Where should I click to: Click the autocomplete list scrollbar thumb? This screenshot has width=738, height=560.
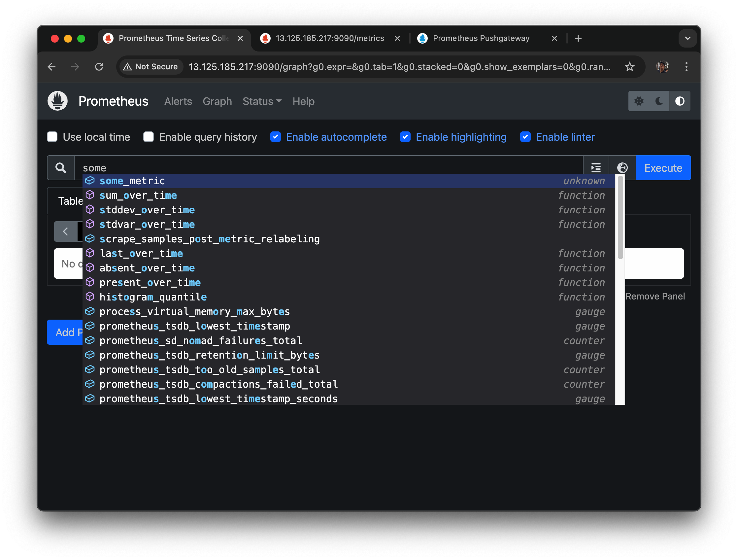[620, 217]
